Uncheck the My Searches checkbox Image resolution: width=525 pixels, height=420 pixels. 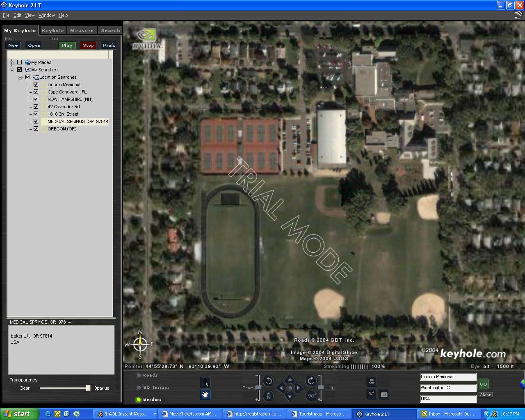19,70
